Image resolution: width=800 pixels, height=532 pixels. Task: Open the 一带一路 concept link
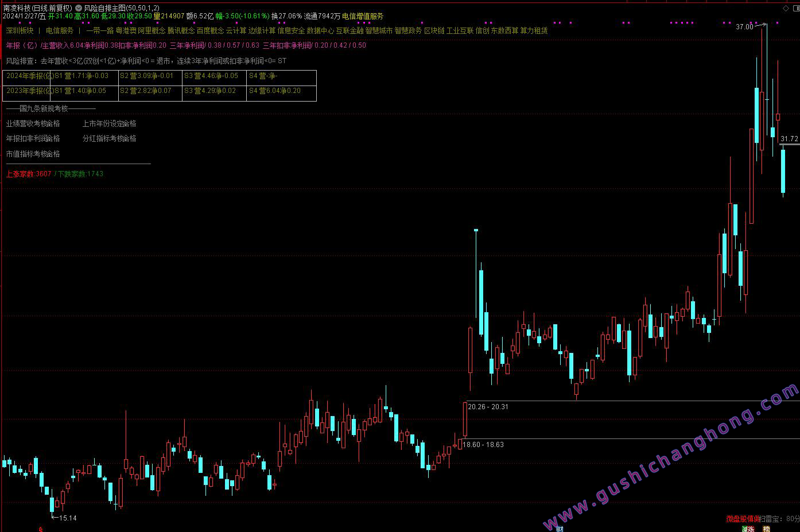[x=100, y=30]
